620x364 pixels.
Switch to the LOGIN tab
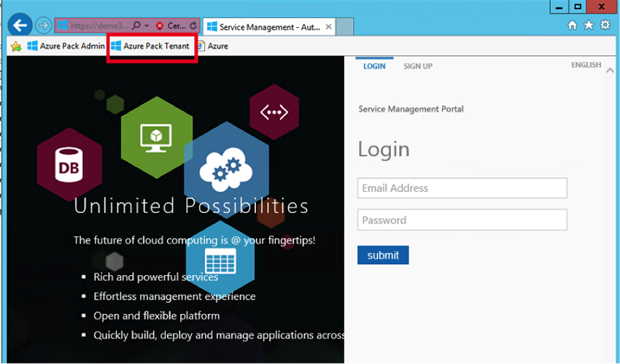pos(374,66)
